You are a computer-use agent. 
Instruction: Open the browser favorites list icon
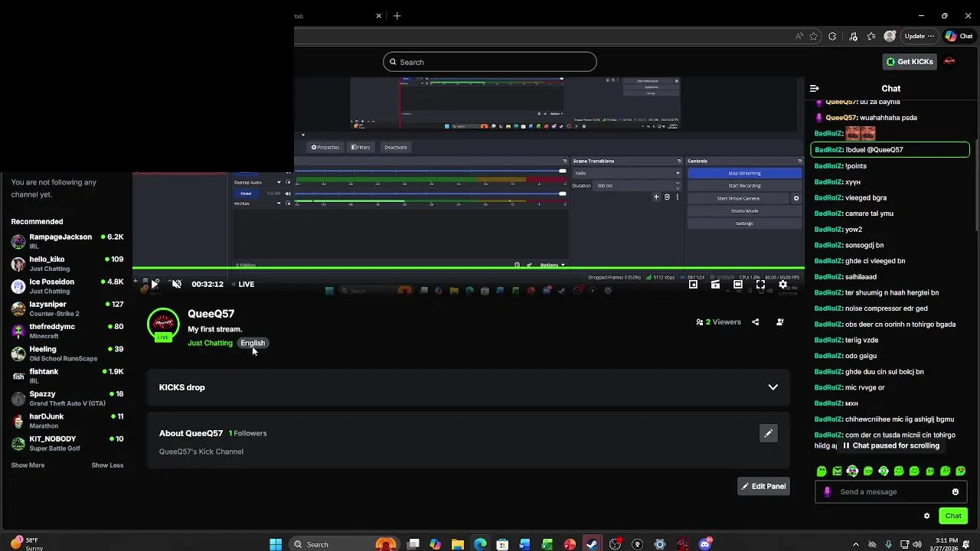(871, 36)
